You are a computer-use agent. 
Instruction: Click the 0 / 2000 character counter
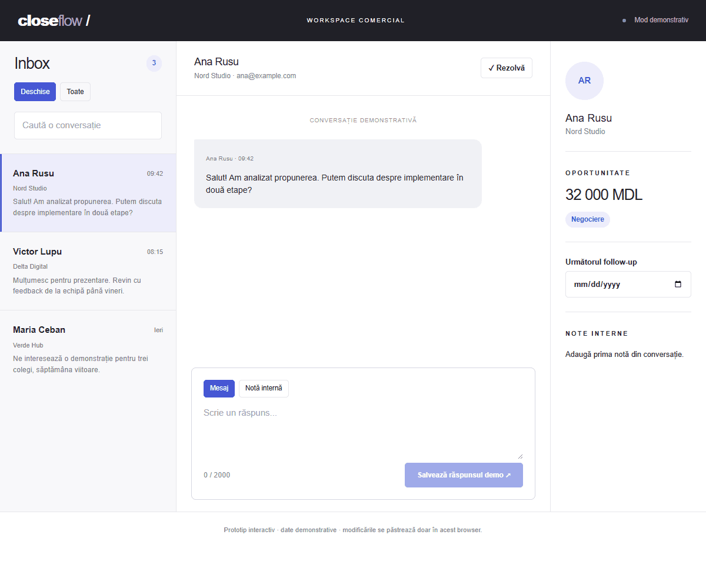217,475
